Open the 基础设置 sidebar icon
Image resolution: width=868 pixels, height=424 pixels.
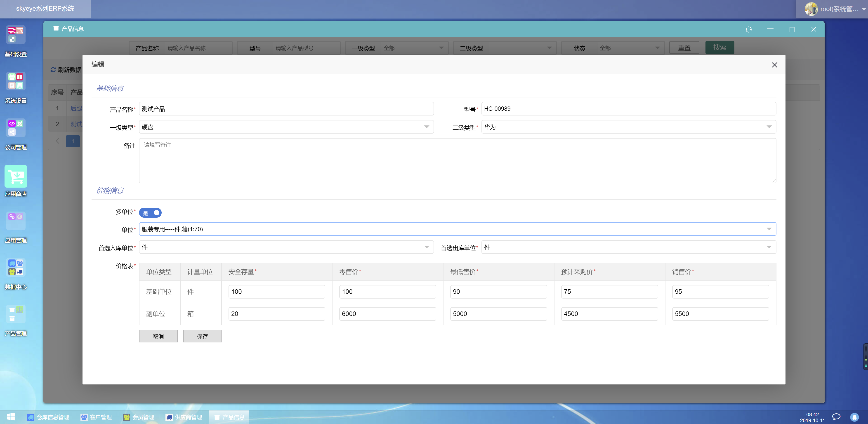coord(16,35)
